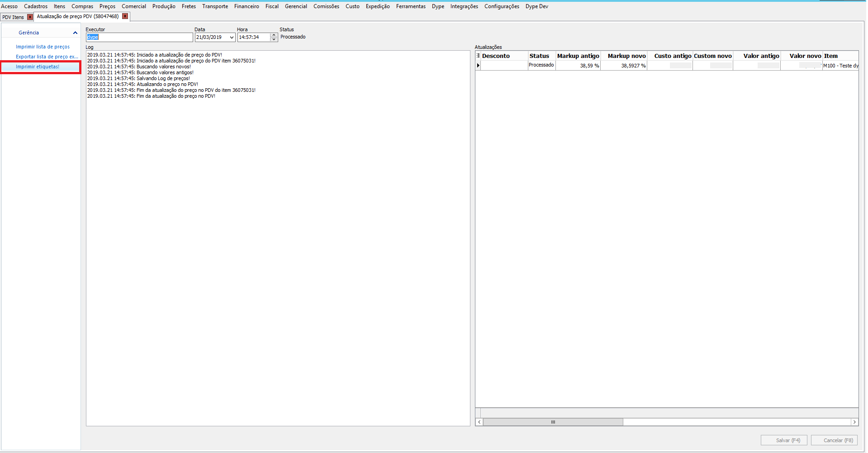Select the Atualização de preço PDV tab

tap(78, 16)
